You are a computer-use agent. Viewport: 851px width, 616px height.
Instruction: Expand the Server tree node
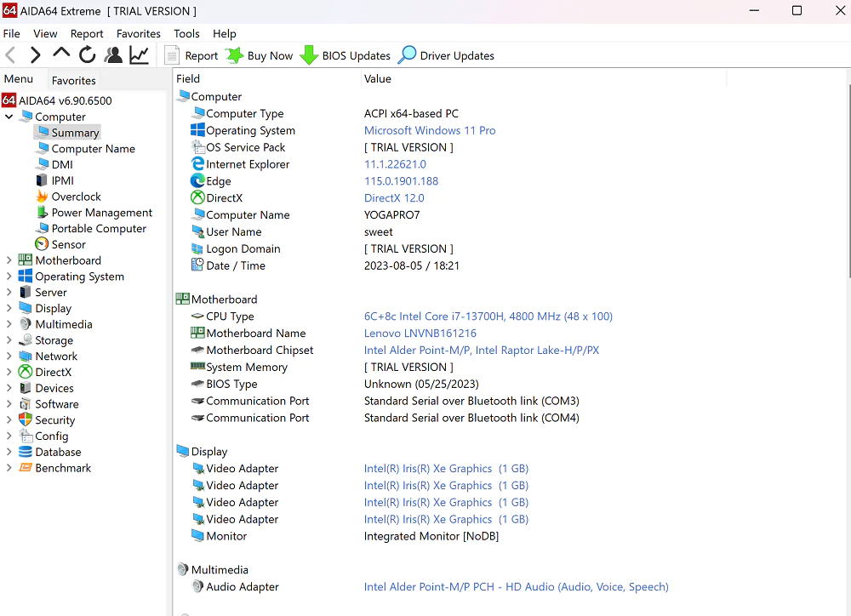click(x=9, y=293)
